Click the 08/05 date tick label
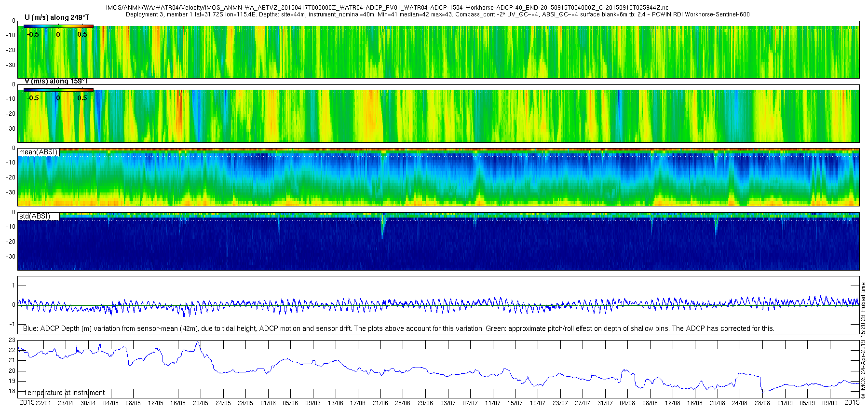868x410 pixels. pos(133,403)
